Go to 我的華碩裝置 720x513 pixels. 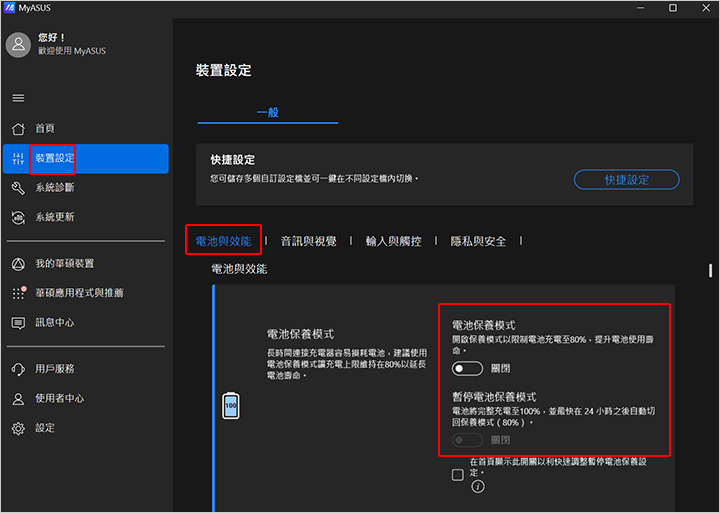click(x=86, y=264)
